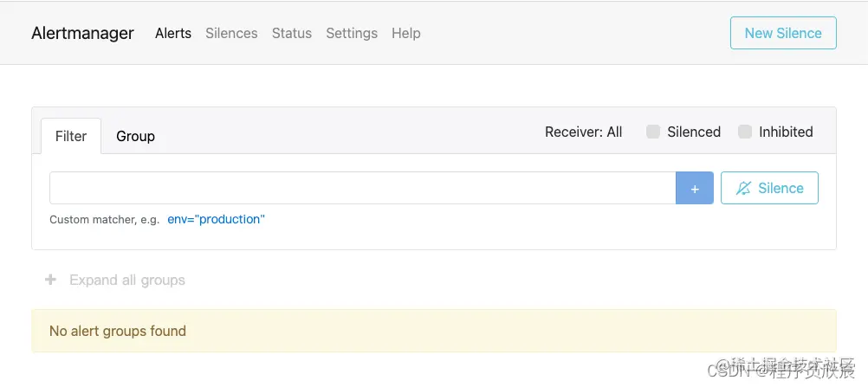Go to the Settings page

click(x=352, y=33)
